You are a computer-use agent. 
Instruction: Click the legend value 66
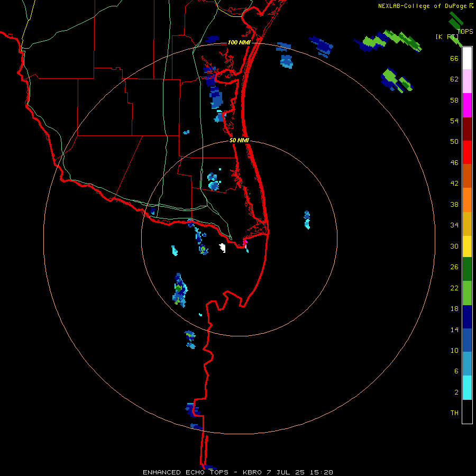coord(454,58)
